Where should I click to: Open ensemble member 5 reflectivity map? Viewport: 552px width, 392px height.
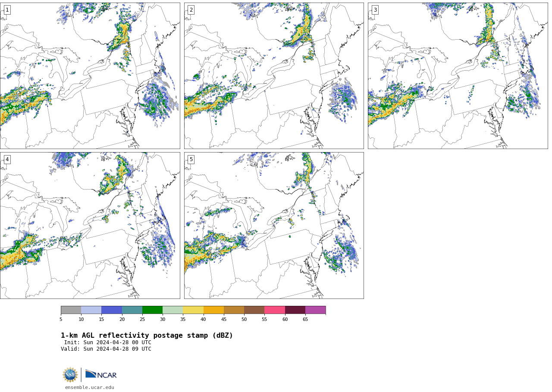pyautogui.click(x=274, y=225)
